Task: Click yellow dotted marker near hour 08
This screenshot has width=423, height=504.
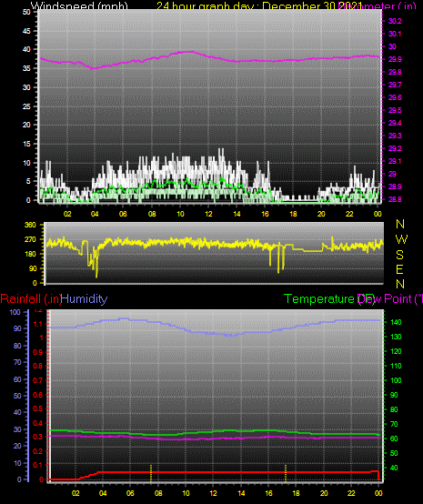Action: [x=151, y=473]
